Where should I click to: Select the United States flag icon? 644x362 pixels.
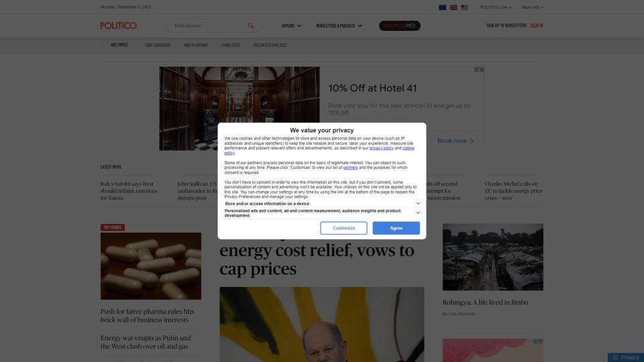click(464, 7)
